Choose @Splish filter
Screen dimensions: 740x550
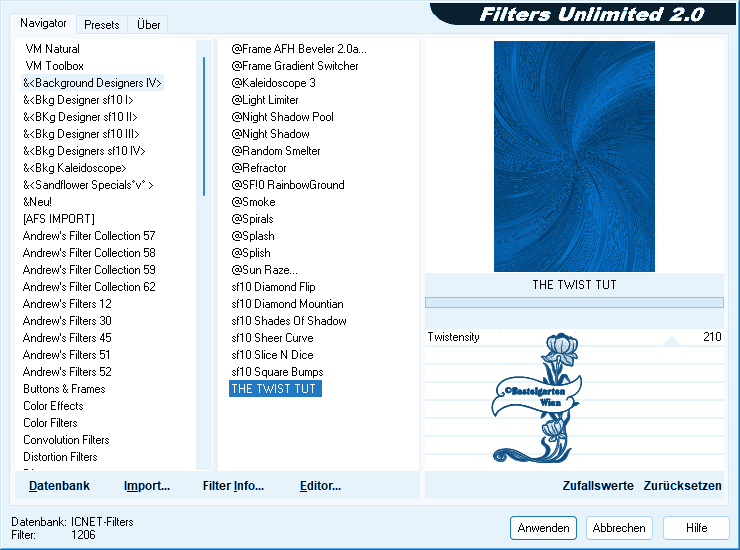[251, 253]
